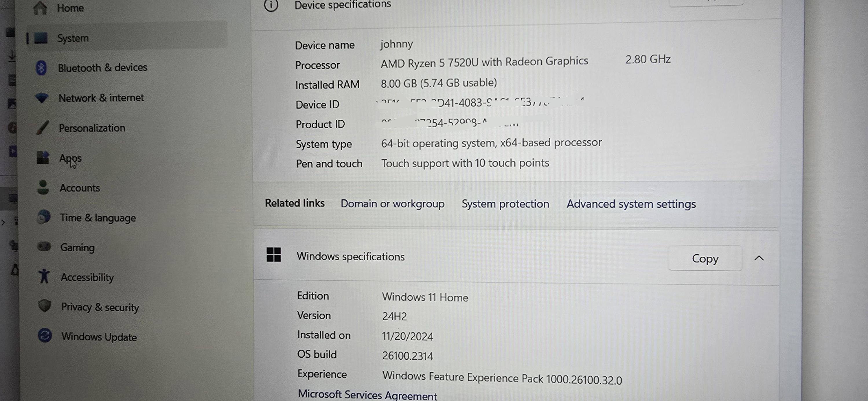Viewport: 868px width, 401px height.
Task: Click the Accounts person icon
Action: coord(43,187)
